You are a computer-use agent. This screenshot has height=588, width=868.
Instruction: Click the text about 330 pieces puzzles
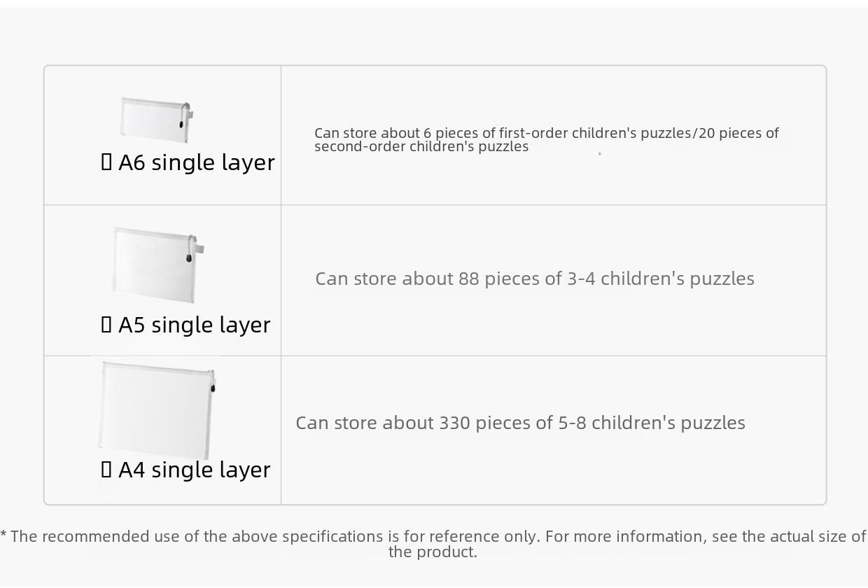pyautogui.click(x=521, y=423)
